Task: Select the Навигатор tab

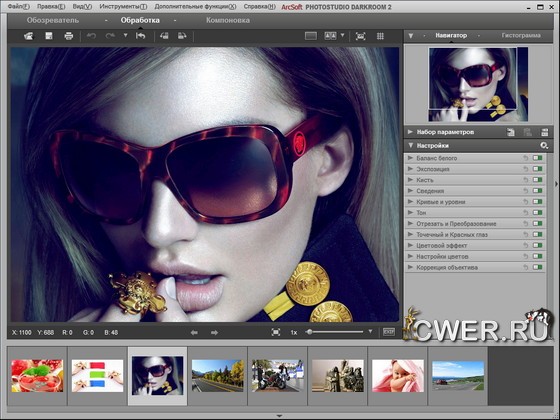Action: [451, 35]
